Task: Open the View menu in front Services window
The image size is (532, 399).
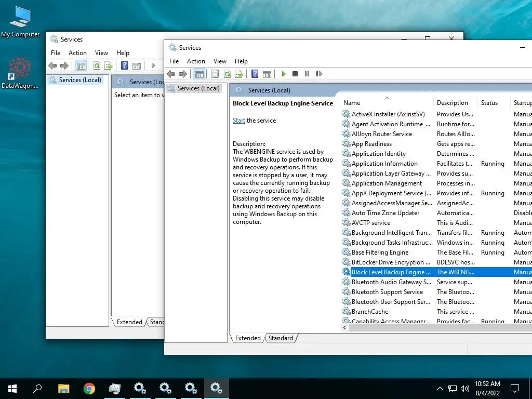Action: [220, 61]
